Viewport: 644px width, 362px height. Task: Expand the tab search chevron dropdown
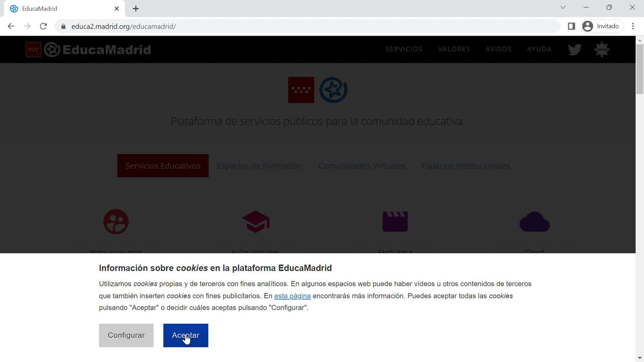(563, 7)
